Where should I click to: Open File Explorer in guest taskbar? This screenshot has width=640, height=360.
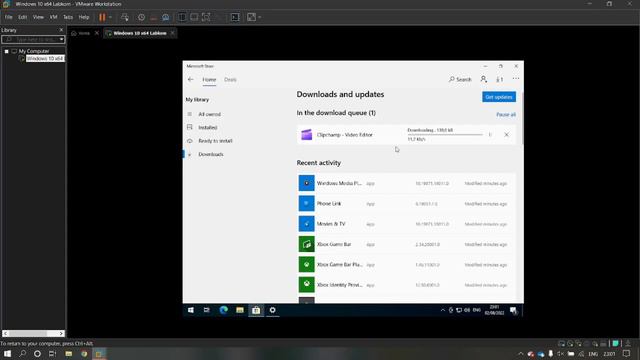240,310
